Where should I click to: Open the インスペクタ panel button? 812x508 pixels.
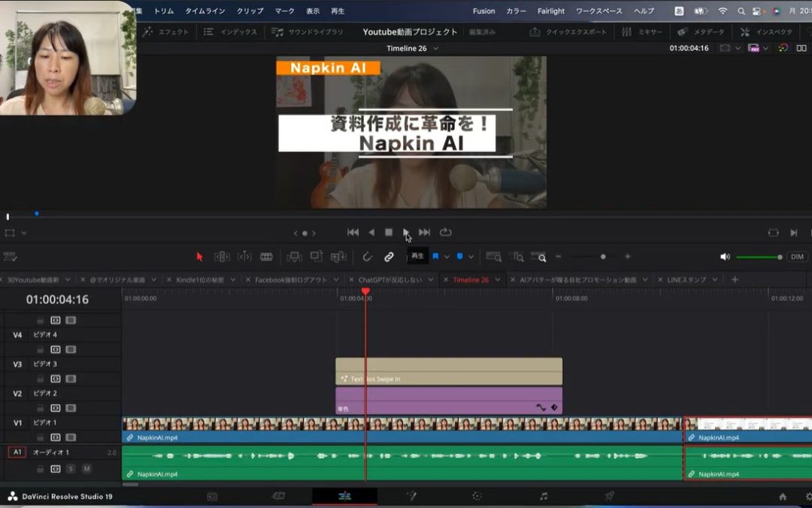tap(767, 32)
